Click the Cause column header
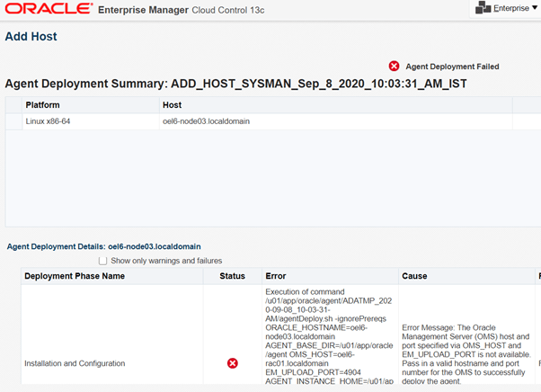This screenshot has width=541, height=392. point(415,276)
